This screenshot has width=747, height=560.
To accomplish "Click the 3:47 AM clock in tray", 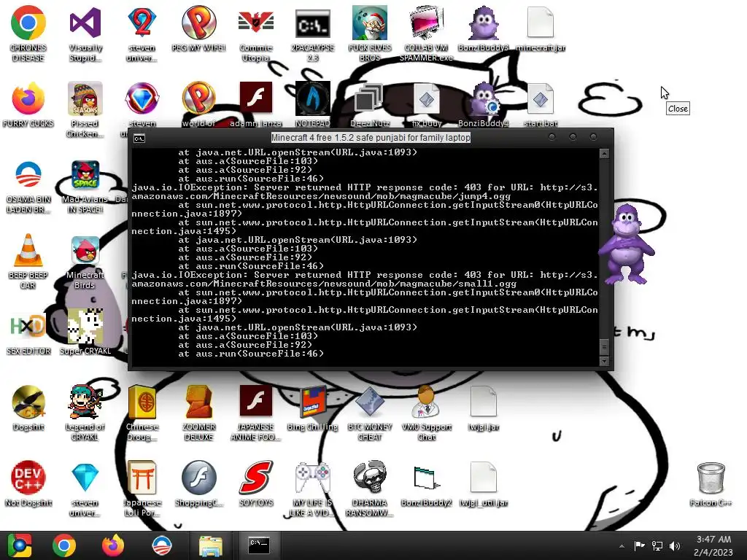I will pos(713,545).
